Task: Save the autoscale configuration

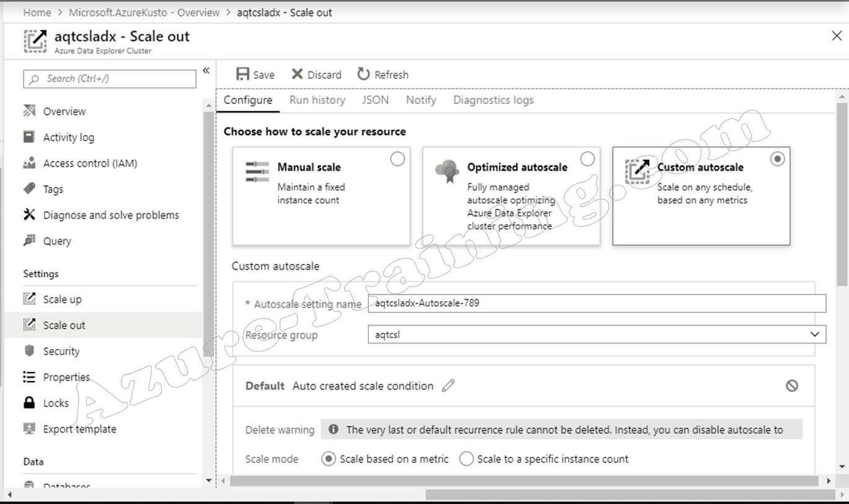Action: (x=254, y=74)
